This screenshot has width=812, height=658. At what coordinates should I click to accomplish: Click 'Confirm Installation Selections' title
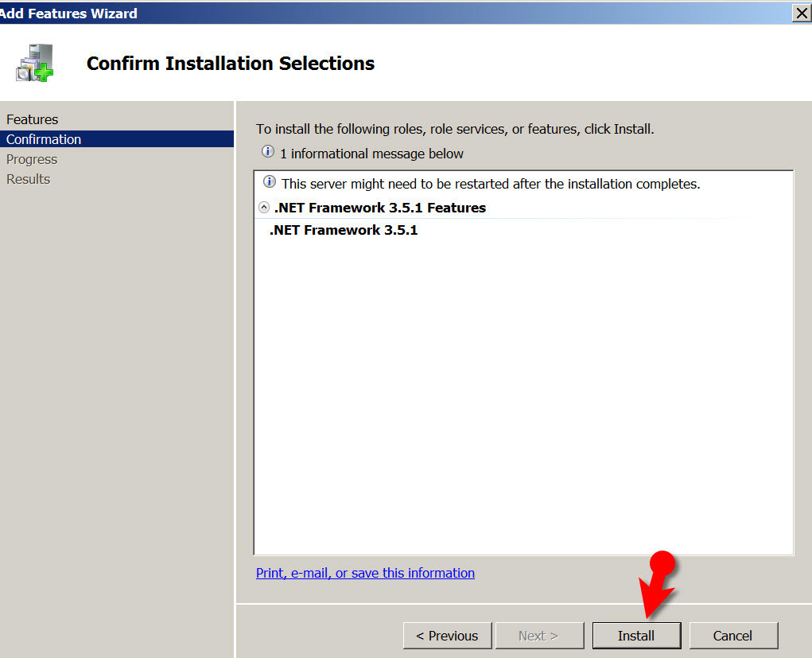[x=231, y=63]
